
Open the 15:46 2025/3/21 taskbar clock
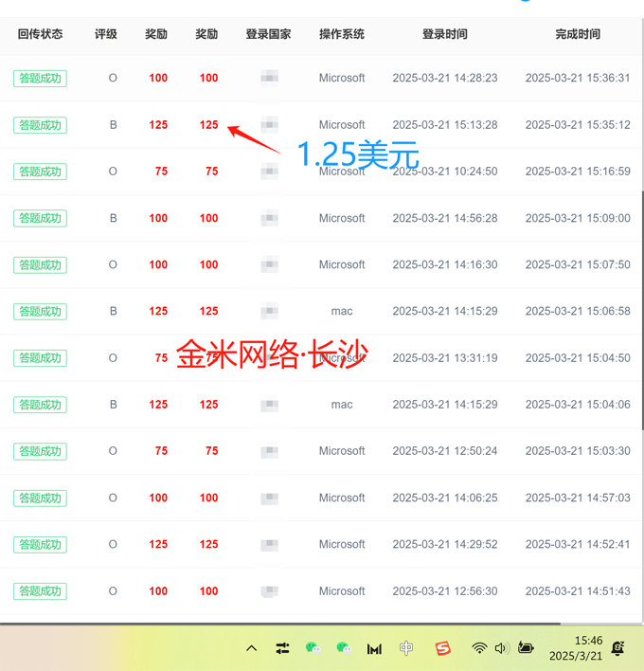coord(576,648)
